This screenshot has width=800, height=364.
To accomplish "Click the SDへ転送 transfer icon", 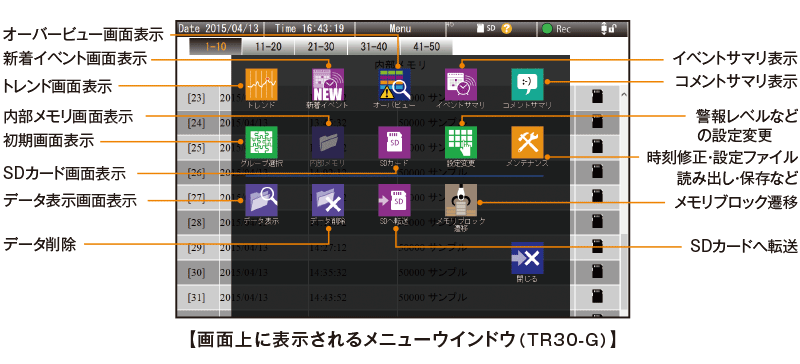I will coord(394,200).
